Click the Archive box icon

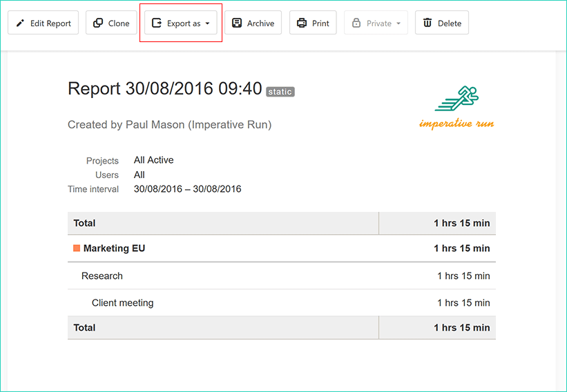[x=237, y=23]
